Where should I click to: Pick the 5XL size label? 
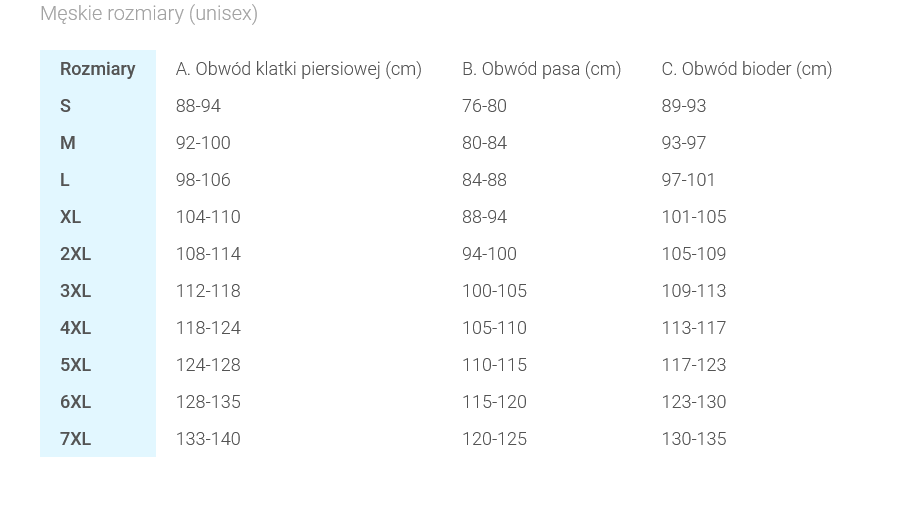(x=76, y=365)
